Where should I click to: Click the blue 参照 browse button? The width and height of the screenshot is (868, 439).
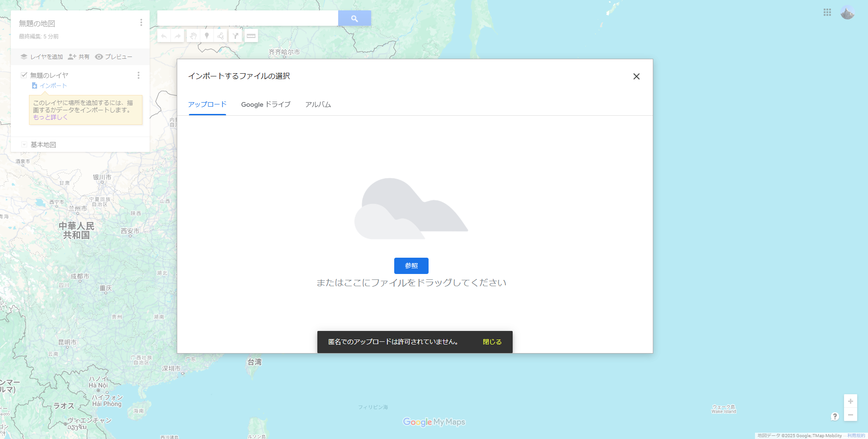411,266
